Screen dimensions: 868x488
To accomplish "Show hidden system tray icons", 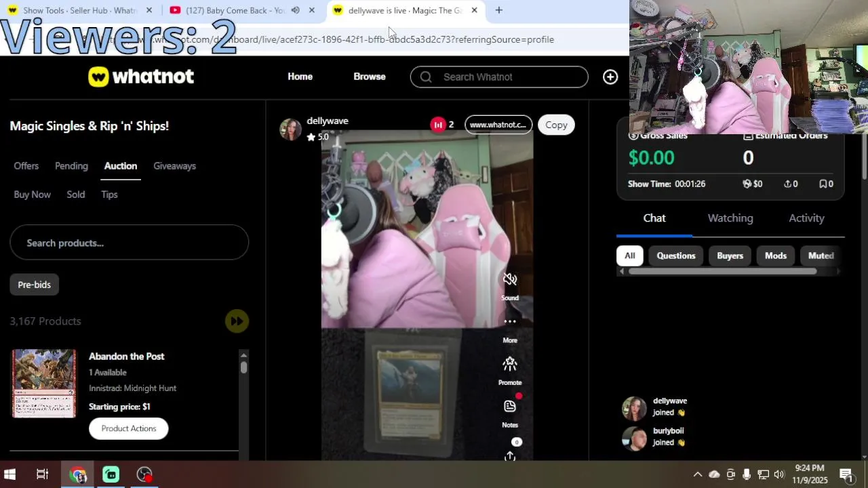I will [x=697, y=474].
